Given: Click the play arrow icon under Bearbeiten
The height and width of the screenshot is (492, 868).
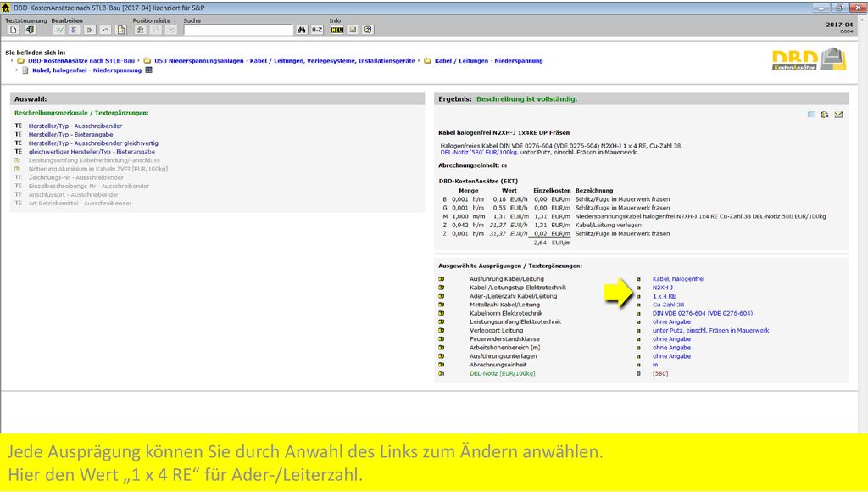Looking at the screenshot, I should coord(90,30).
